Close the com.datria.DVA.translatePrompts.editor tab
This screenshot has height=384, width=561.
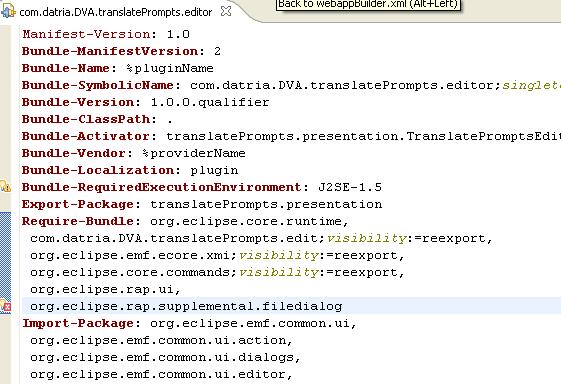coord(226,11)
